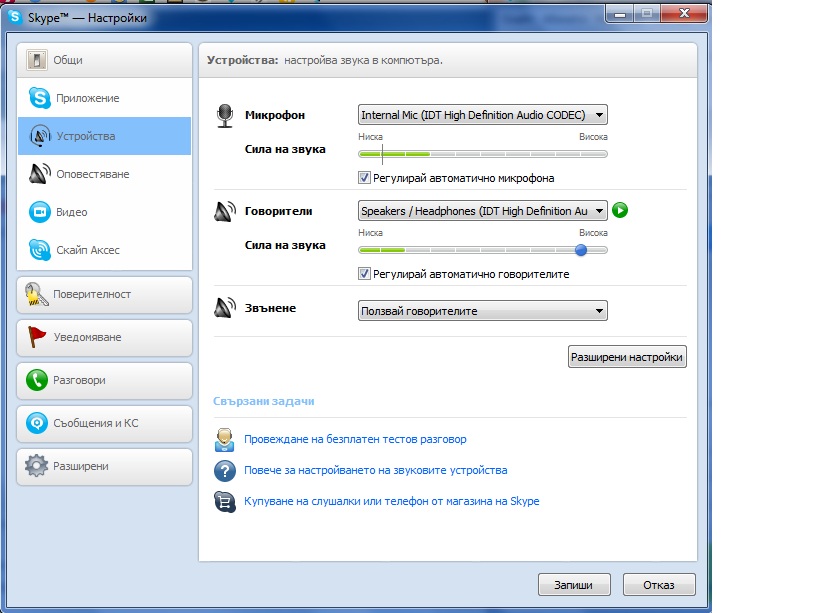Save settings with the Запиши button
This screenshot has width=819, height=613.
coord(574,585)
